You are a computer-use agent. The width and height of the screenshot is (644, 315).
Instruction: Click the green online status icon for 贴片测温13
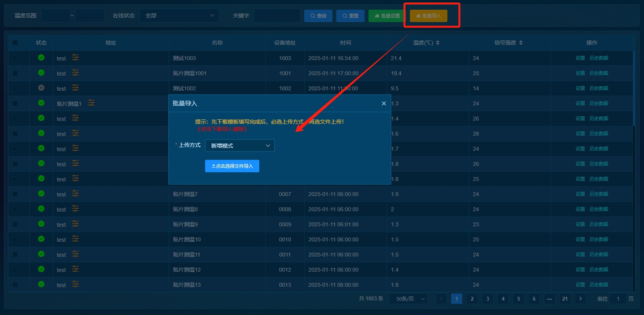[x=41, y=284]
